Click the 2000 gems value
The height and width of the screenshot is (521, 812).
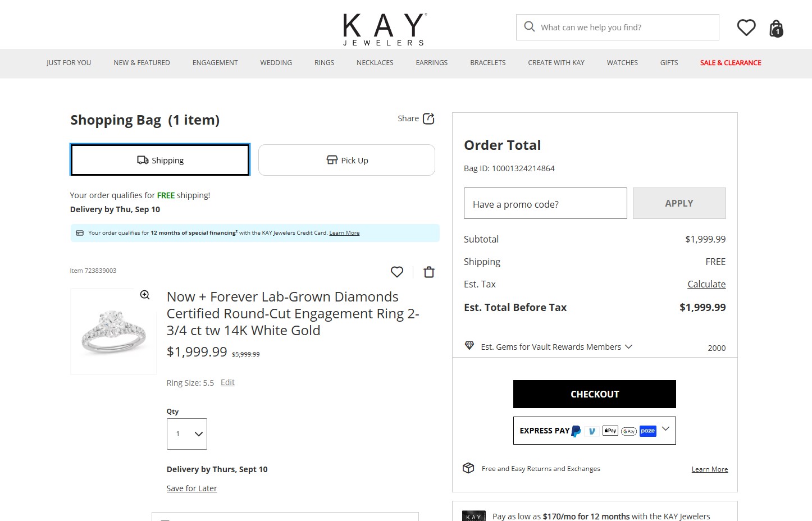pos(717,348)
